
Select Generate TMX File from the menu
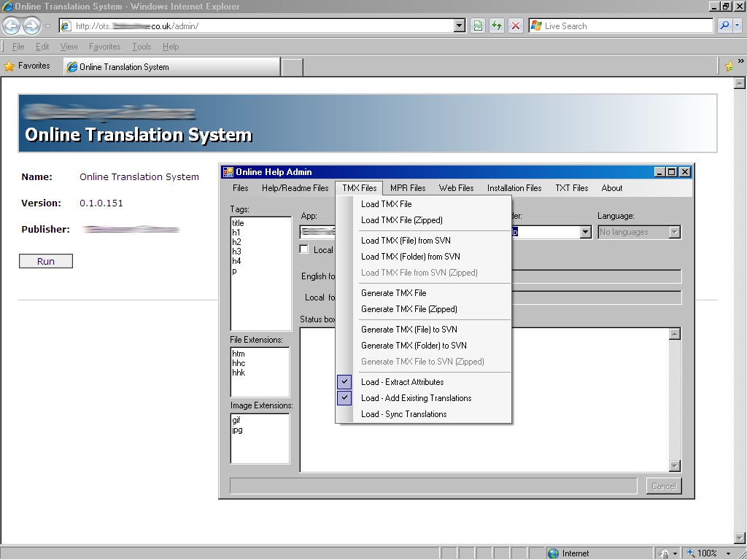[394, 292]
